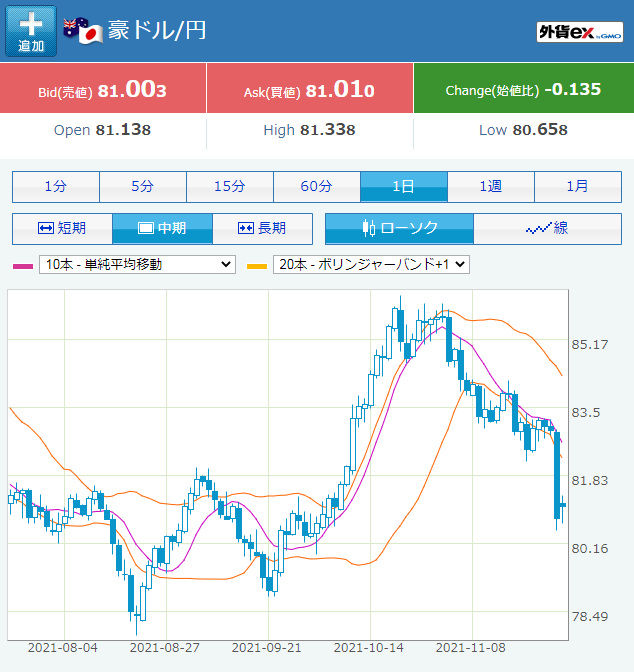
Task: Switch timeframe to 15分
Action: (230, 186)
